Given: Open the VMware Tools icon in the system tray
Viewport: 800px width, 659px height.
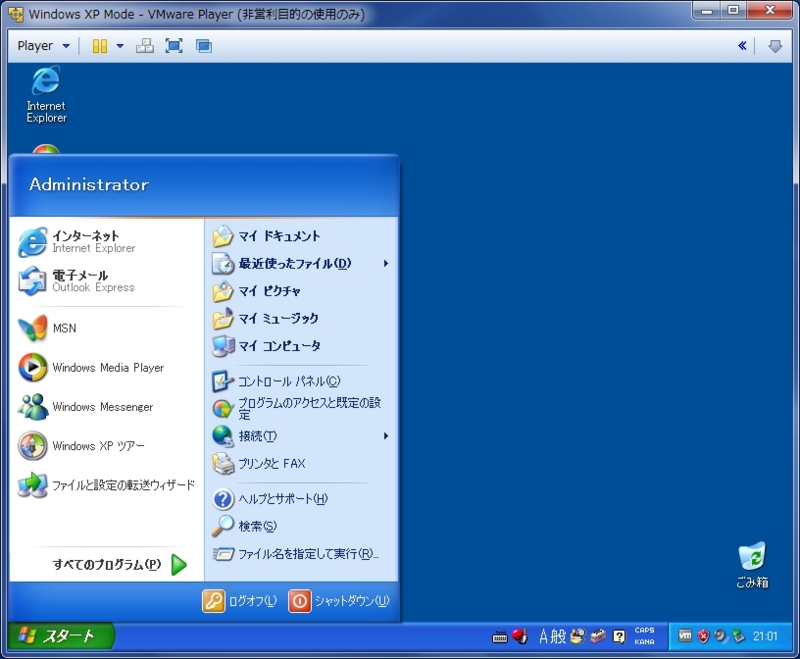Looking at the screenshot, I should 685,637.
